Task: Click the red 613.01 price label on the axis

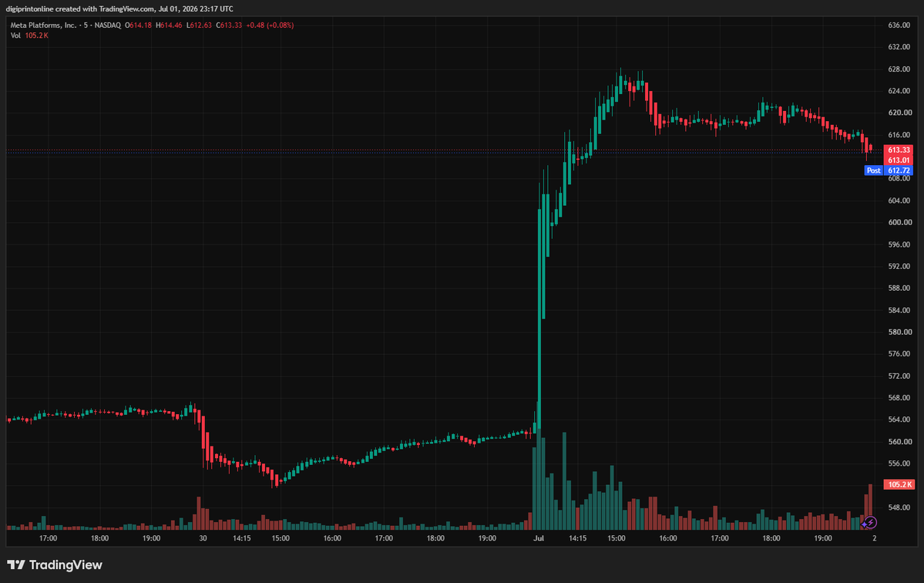Action: [899, 160]
